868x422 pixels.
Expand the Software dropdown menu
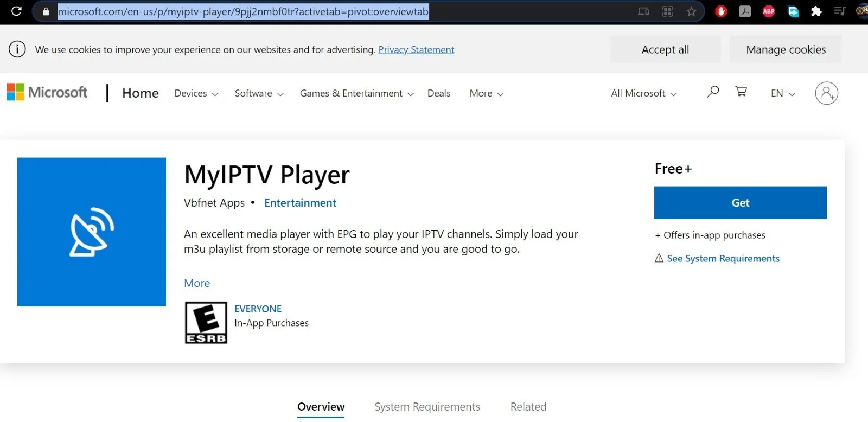click(x=259, y=93)
